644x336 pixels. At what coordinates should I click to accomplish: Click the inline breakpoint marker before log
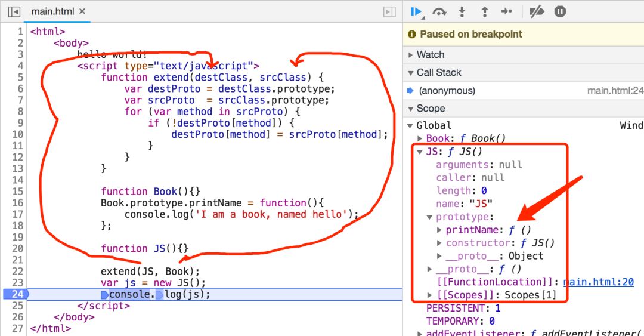159,294
